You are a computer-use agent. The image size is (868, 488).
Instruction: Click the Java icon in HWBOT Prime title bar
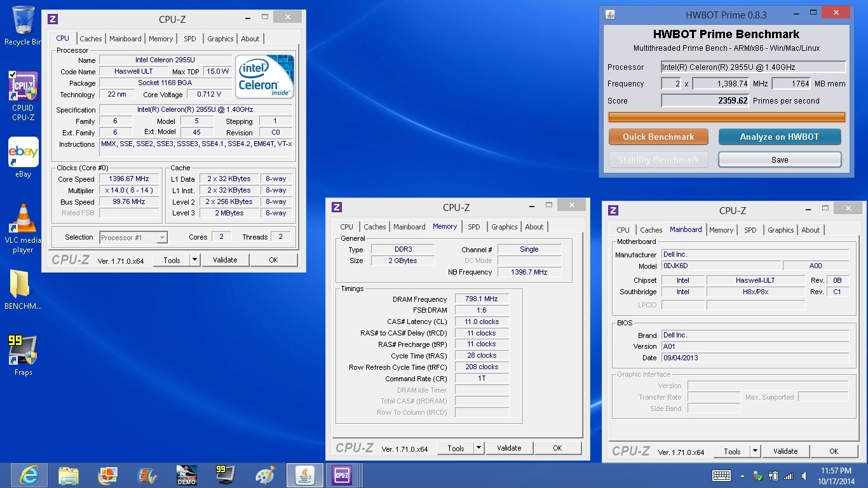pyautogui.click(x=610, y=15)
